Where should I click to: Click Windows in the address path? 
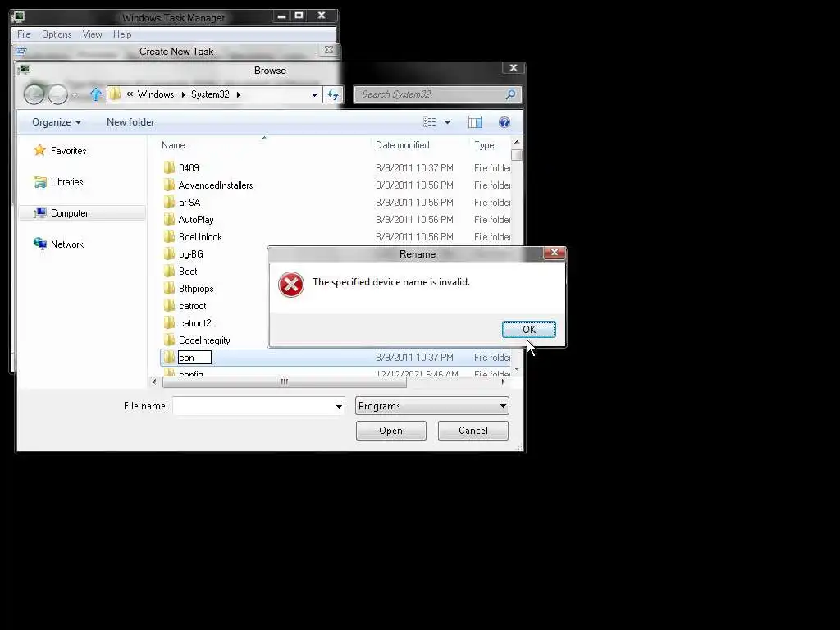[x=156, y=94]
